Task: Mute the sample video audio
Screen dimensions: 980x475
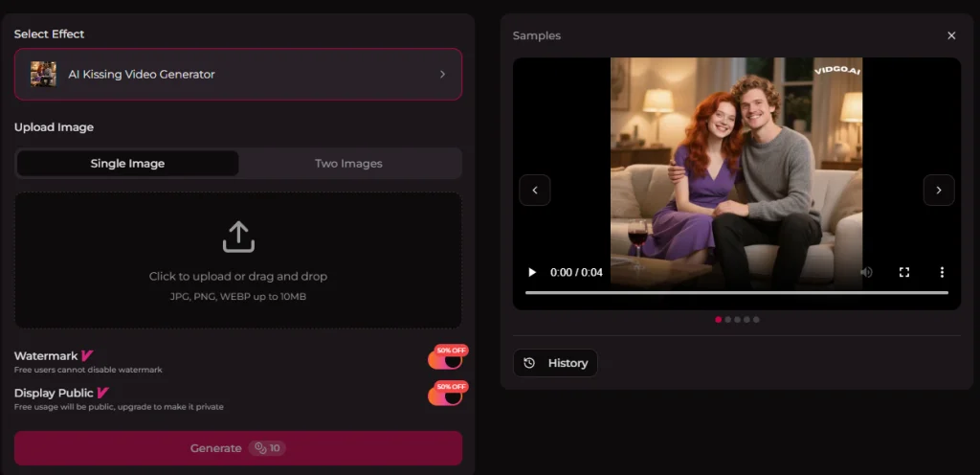Action: (x=866, y=273)
